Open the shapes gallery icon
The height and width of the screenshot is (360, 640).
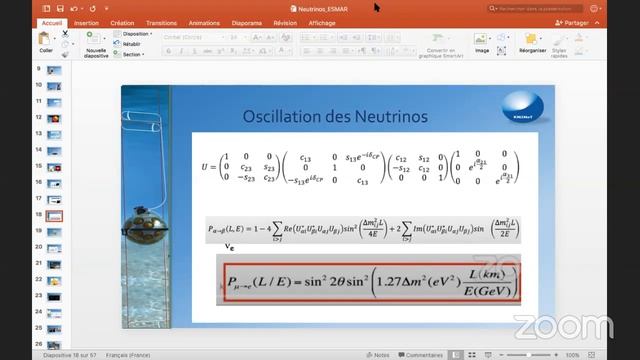[x=501, y=38]
